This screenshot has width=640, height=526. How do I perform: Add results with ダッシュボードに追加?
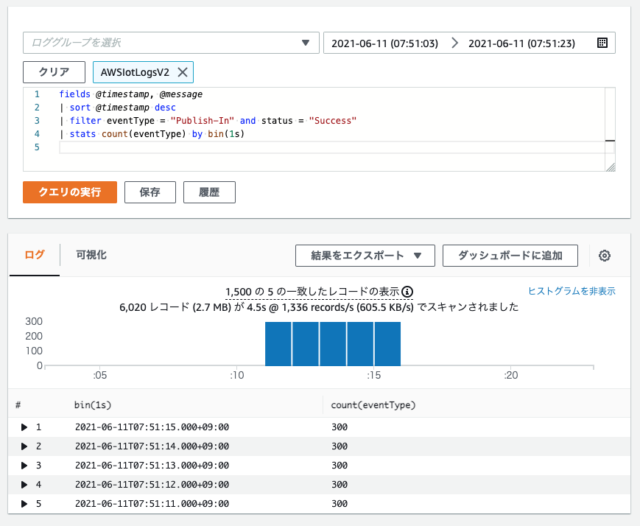(x=510, y=256)
